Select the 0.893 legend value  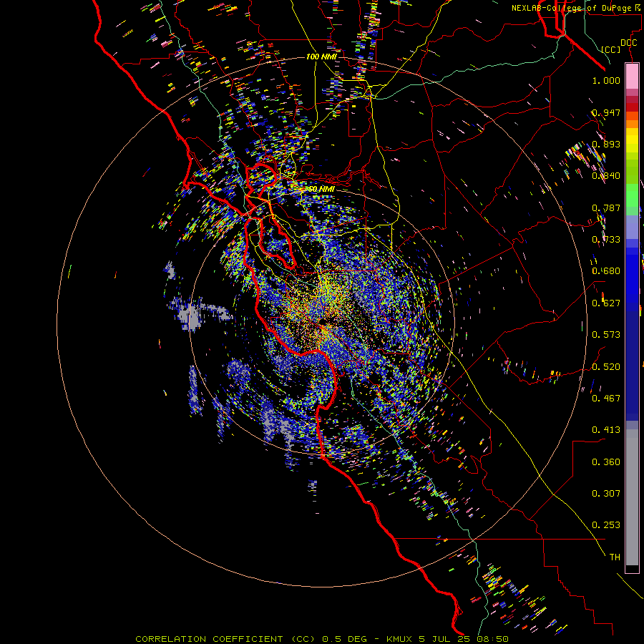(x=606, y=144)
